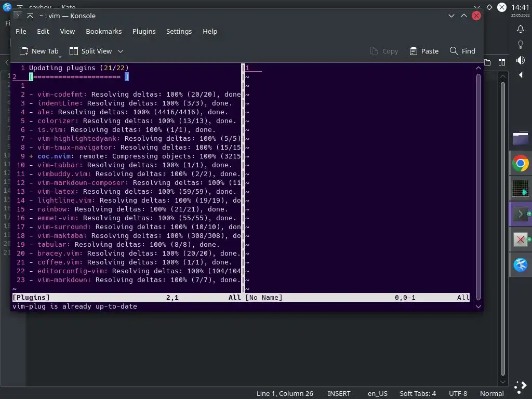Viewport: 532px width, 399px height.
Task: Switch to Konsole in task panel
Action: tap(521, 214)
